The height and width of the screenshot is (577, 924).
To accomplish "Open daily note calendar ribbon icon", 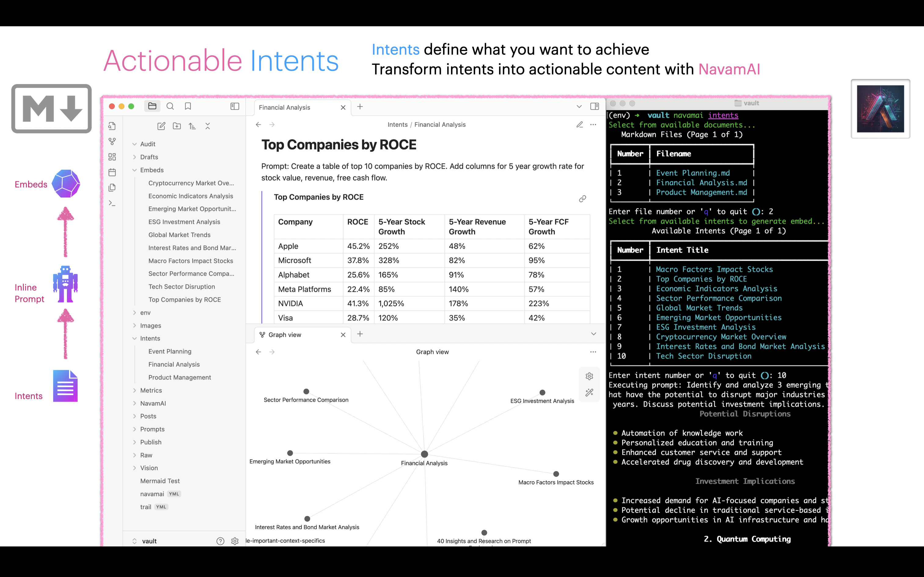I will (x=112, y=172).
